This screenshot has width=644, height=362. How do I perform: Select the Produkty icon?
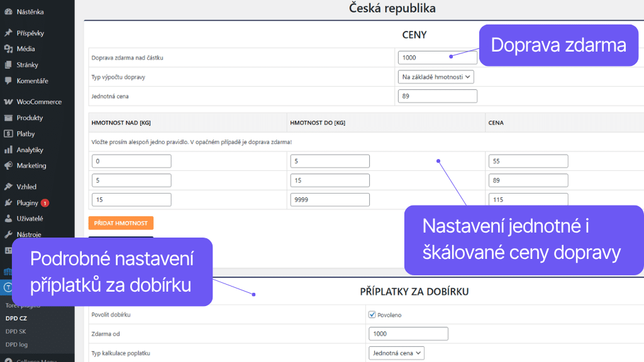(x=9, y=118)
